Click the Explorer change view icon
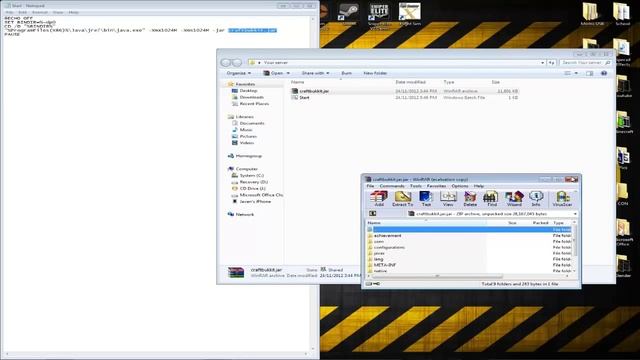The image size is (640, 360). (567, 73)
